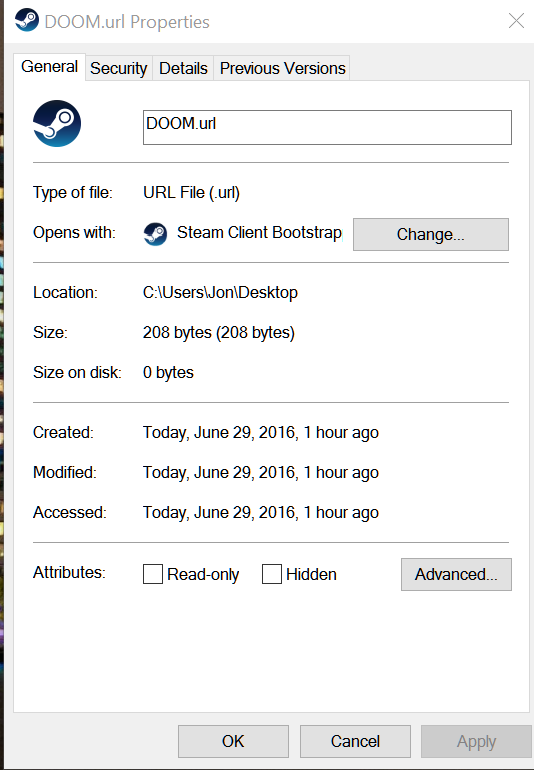Click the Apply button
Image resolution: width=534 pixels, height=770 pixels.
pos(477,741)
